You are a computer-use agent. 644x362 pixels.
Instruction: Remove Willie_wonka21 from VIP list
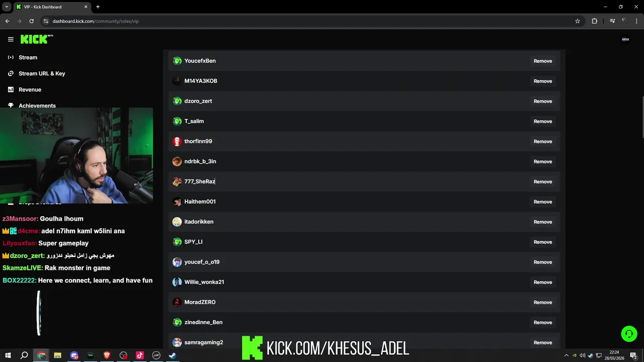(543, 282)
